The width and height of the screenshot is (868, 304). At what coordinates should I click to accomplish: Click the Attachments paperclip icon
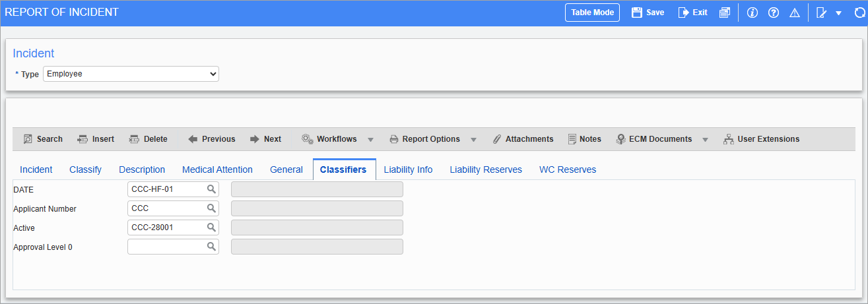click(497, 139)
